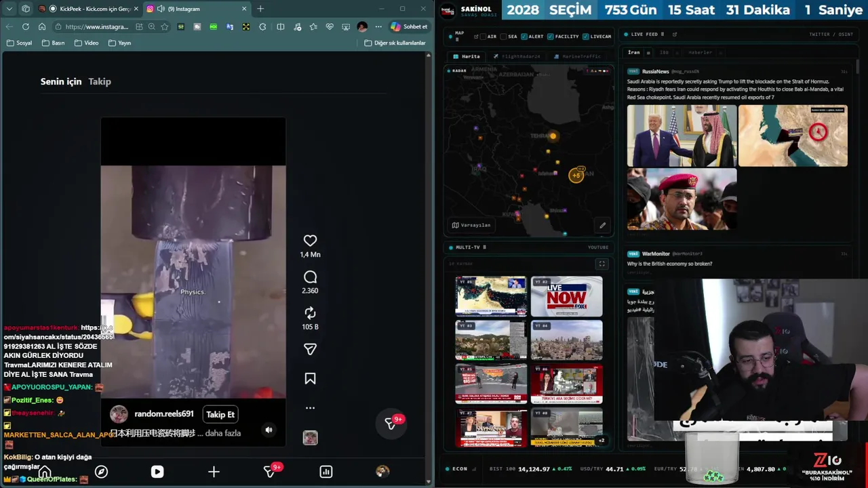Switch to MarineTraffic tab

point(577,56)
